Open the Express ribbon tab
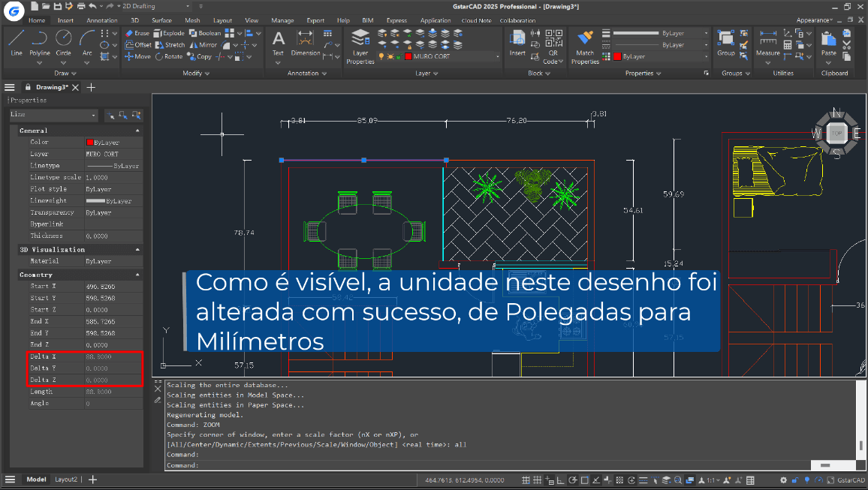The width and height of the screenshot is (868, 490). pyautogui.click(x=396, y=20)
